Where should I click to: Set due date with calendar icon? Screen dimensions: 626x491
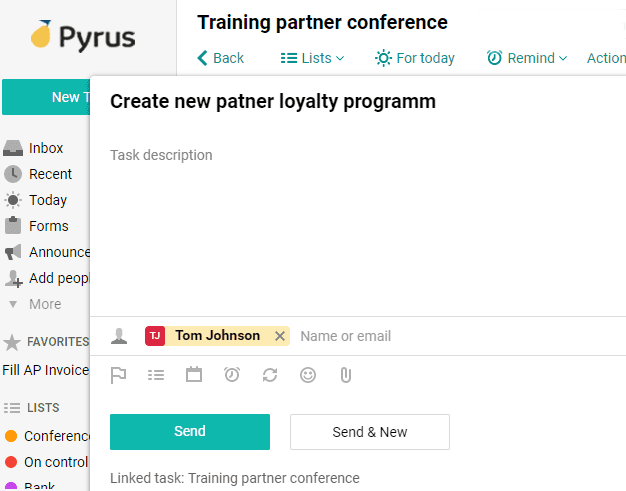tap(194, 375)
